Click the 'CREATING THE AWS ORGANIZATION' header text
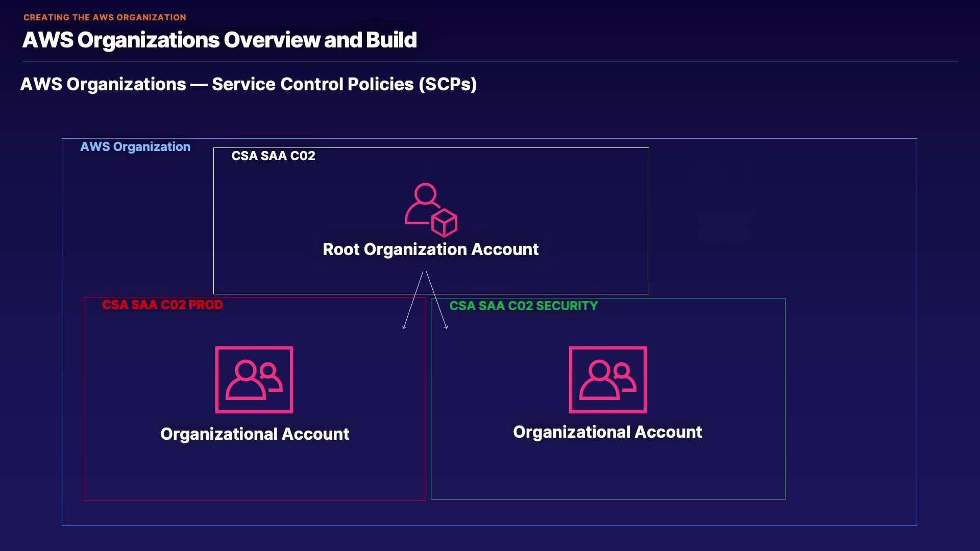The width and height of the screenshot is (980, 551). pyautogui.click(x=105, y=17)
